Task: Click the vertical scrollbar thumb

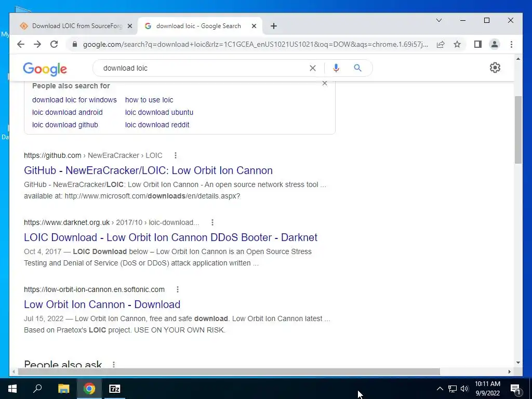Action: pos(518,130)
